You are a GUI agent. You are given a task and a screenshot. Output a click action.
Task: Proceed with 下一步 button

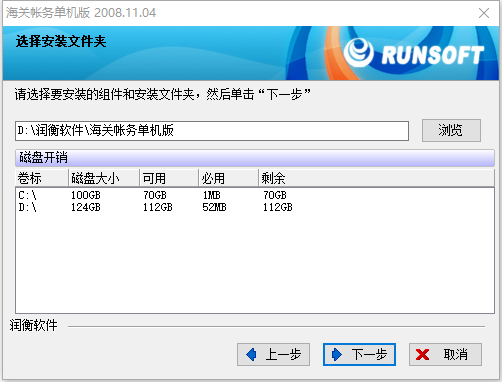pyautogui.click(x=359, y=354)
